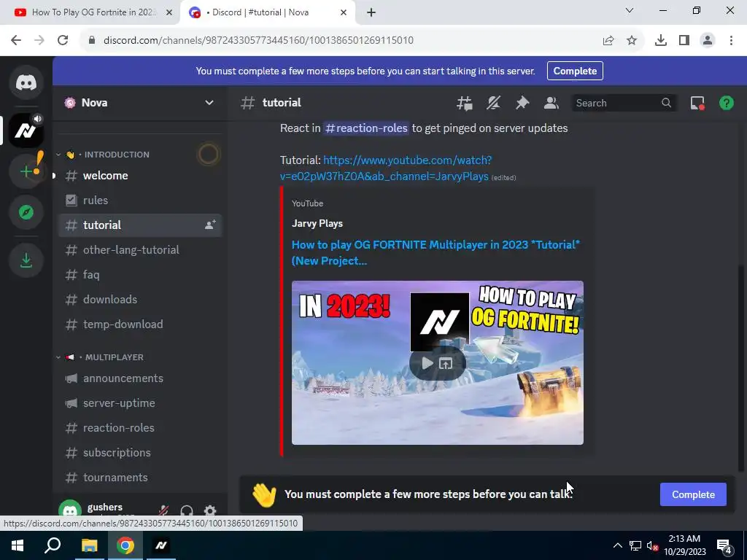Click Complete button in bottom chat bar

[x=693, y=494]
